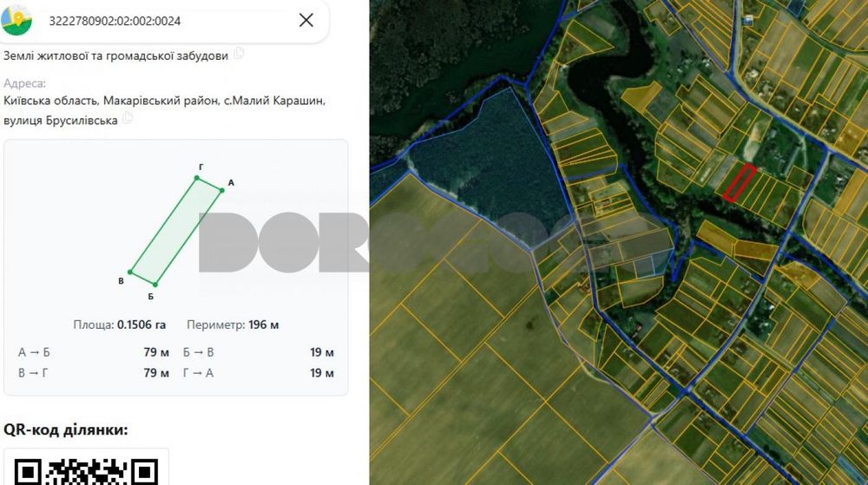This screenshot has width=868, height=485.
Task: Click the Землі житлової та громадської забудови text
Action: (x=115, y=56)
